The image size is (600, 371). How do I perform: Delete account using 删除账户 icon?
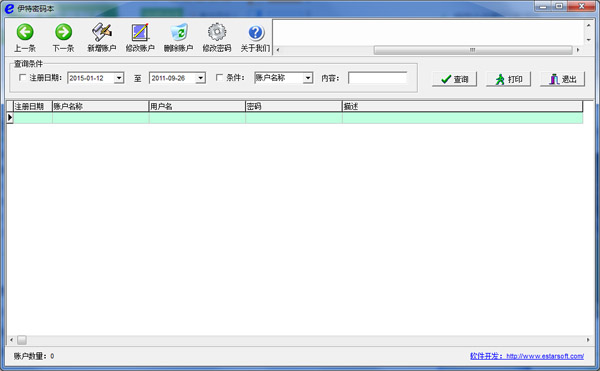coord(178,37)
